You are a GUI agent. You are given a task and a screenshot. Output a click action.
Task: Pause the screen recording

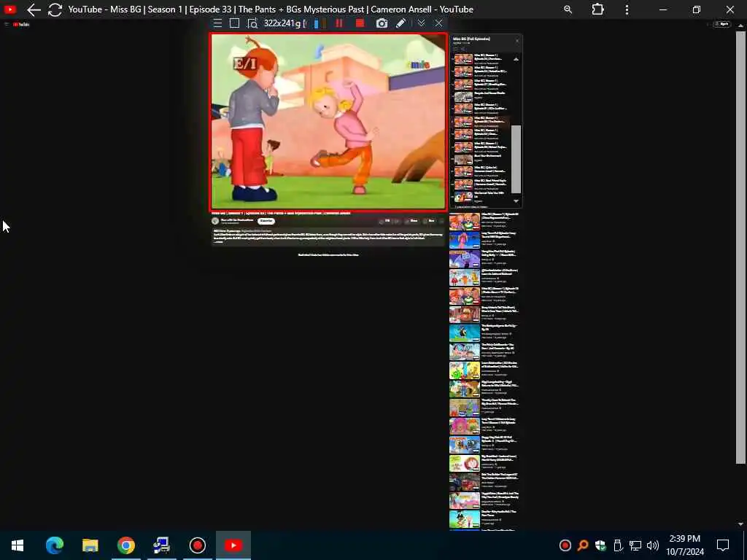pyautogui.click(x=339, y=23)
